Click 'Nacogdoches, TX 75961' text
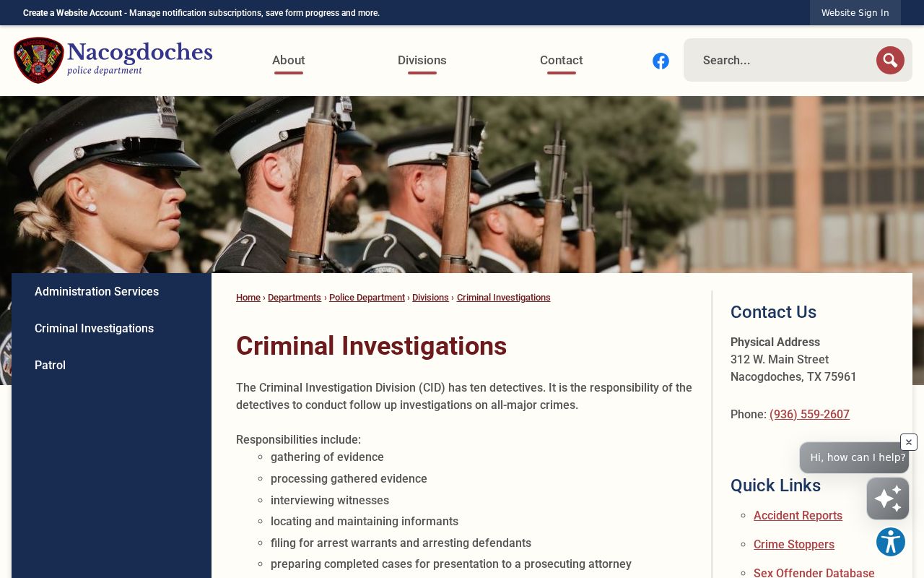924x578 pixels. pos(793,376)
